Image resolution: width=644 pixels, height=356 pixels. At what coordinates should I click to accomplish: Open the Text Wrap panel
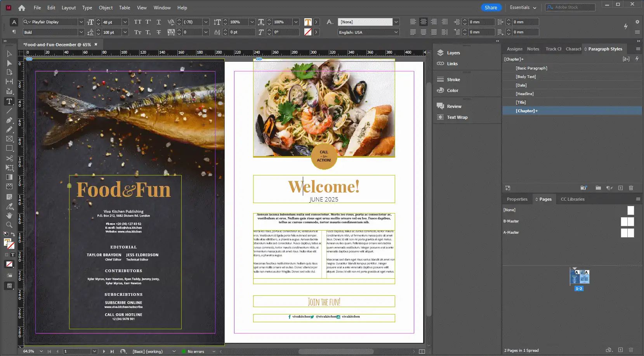point(457,117)
